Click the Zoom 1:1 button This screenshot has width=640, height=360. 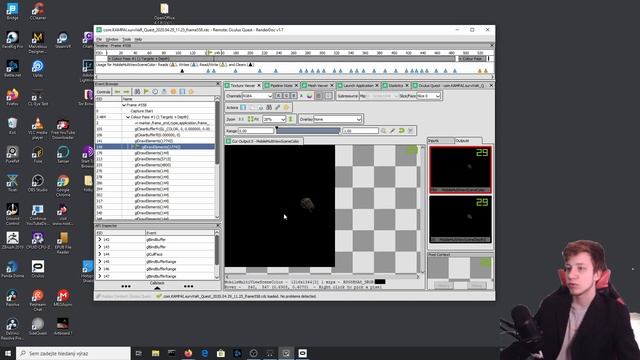coord(241,119)
